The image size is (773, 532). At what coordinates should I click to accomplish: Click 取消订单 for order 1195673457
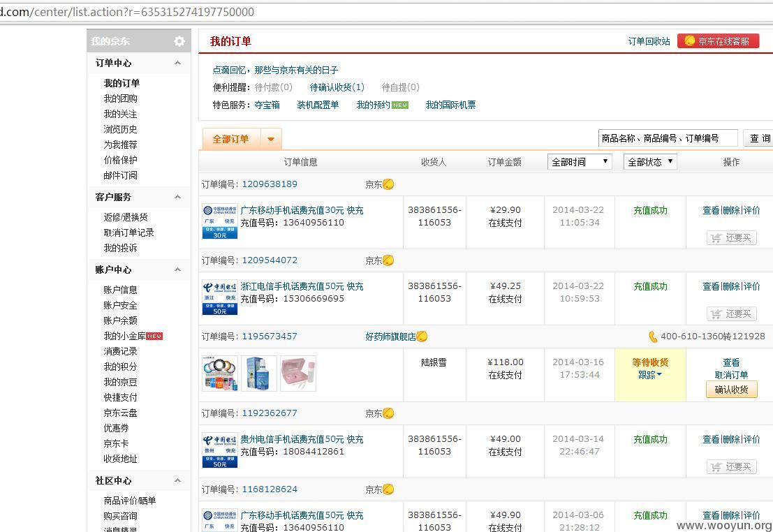731,375
